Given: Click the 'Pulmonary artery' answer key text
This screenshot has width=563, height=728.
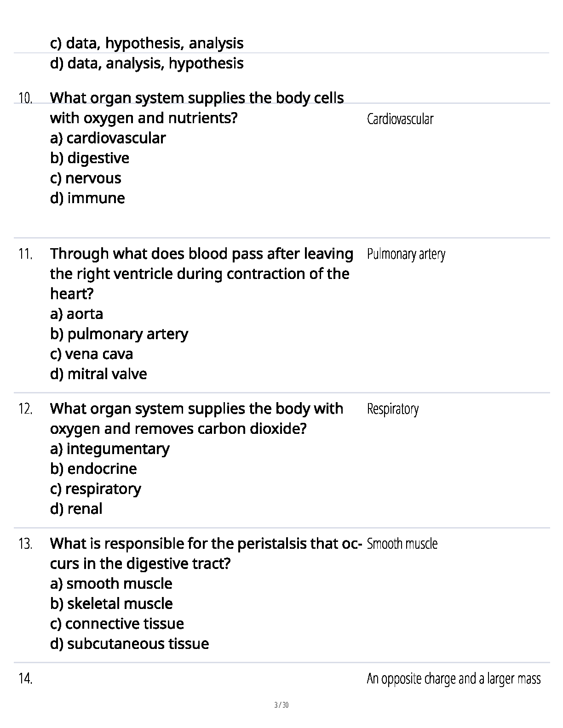Looking at the screenshot, I should click(x=406, y=254).
